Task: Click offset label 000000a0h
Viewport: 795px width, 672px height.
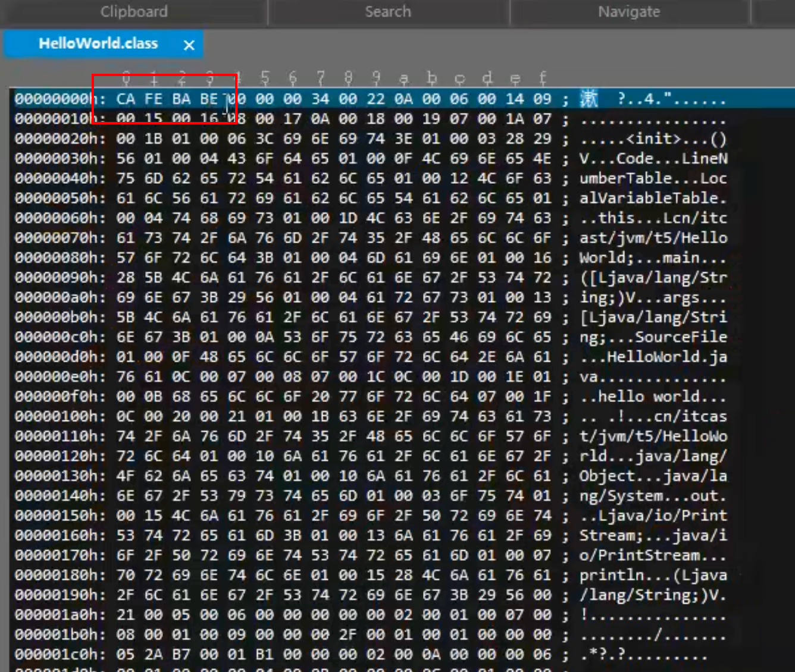Action: pyautogui.click(x=60, y=297)
